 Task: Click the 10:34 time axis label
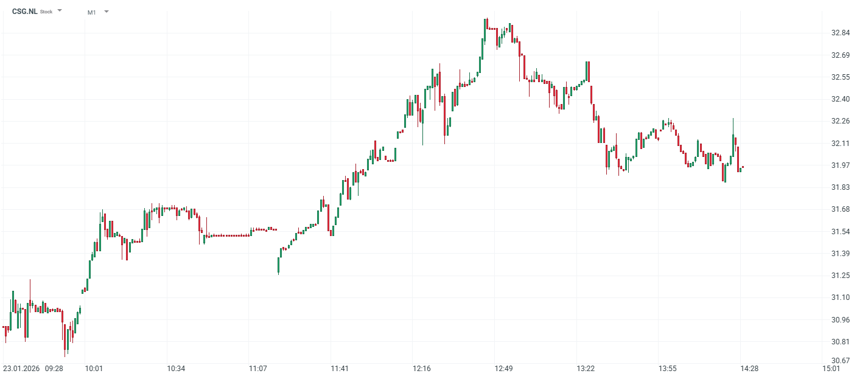(x=176, y=369)
